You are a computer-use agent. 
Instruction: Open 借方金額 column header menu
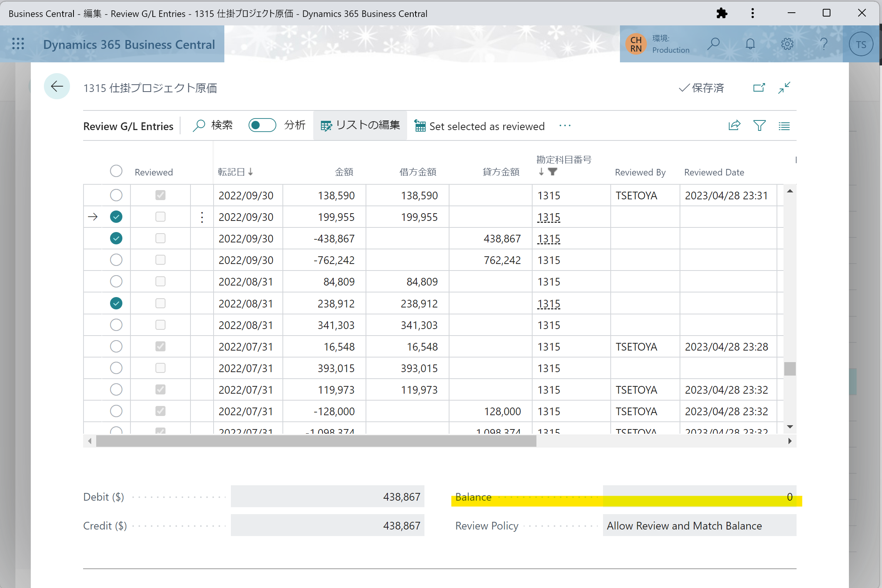(x=418, y=172)
